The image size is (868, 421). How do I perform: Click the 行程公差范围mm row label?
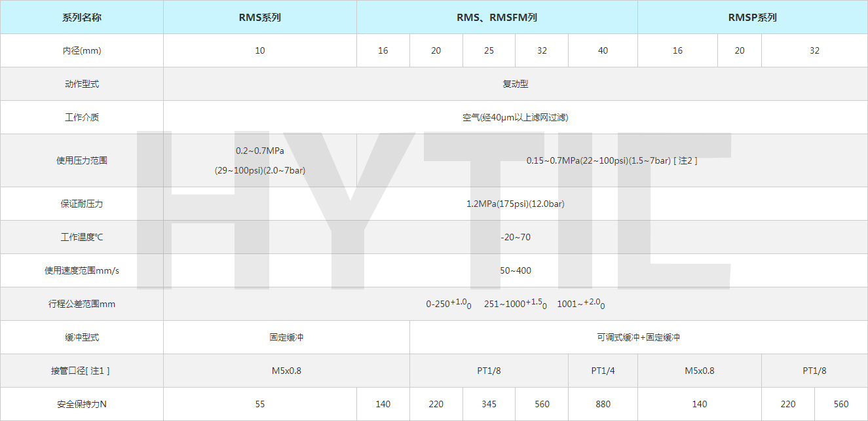81,304
